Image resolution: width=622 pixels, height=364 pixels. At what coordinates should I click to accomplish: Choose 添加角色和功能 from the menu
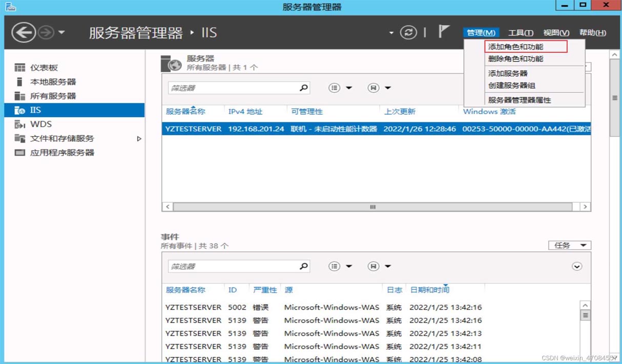pyautogui.click(x=516, y=47)
